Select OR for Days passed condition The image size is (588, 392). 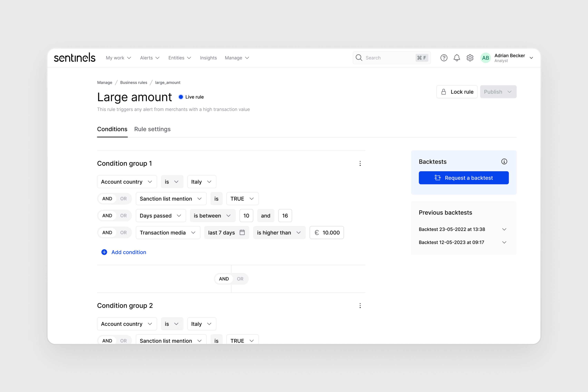click(x=123, y=215)
